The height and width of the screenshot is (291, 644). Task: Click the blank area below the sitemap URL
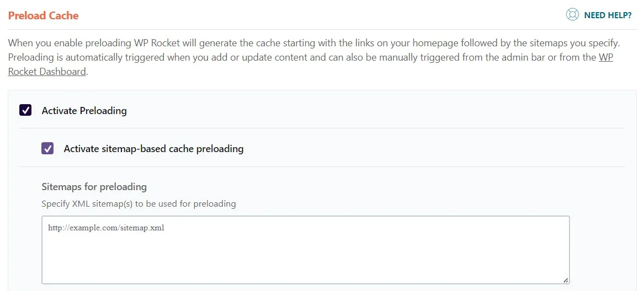(306, 258)
